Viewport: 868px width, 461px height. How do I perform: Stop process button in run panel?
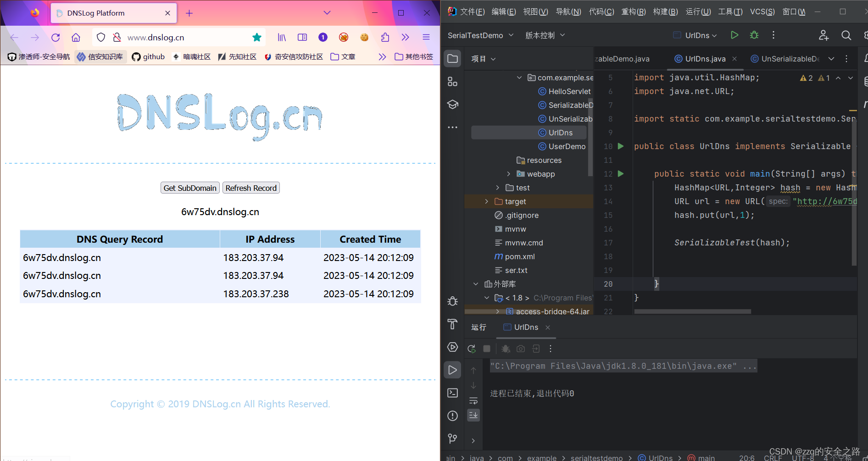(487, 349)
